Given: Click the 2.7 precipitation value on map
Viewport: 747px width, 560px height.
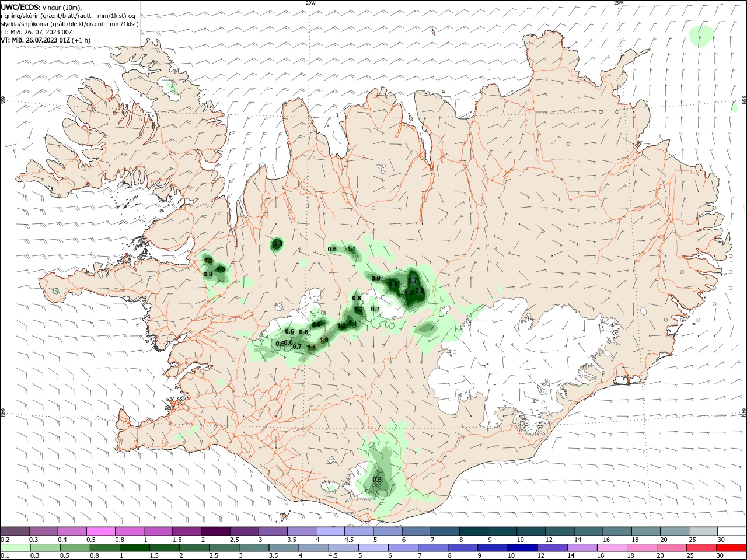Looking at the screenshot, I should (413, 281).
